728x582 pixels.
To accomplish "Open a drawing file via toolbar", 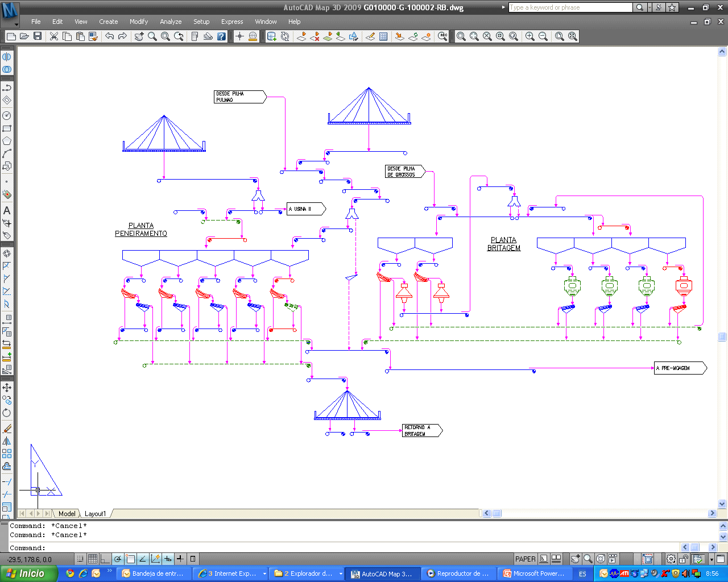I will coord(24,36).
